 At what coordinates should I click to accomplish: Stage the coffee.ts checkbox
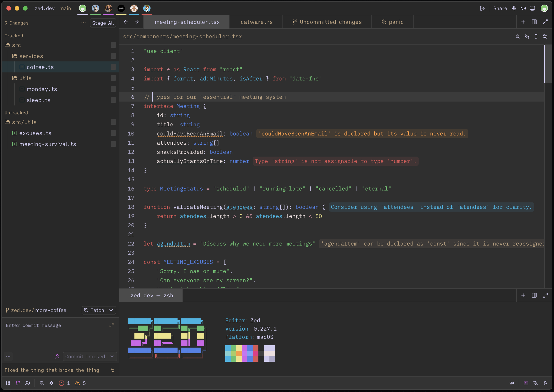tap(113, 67)
